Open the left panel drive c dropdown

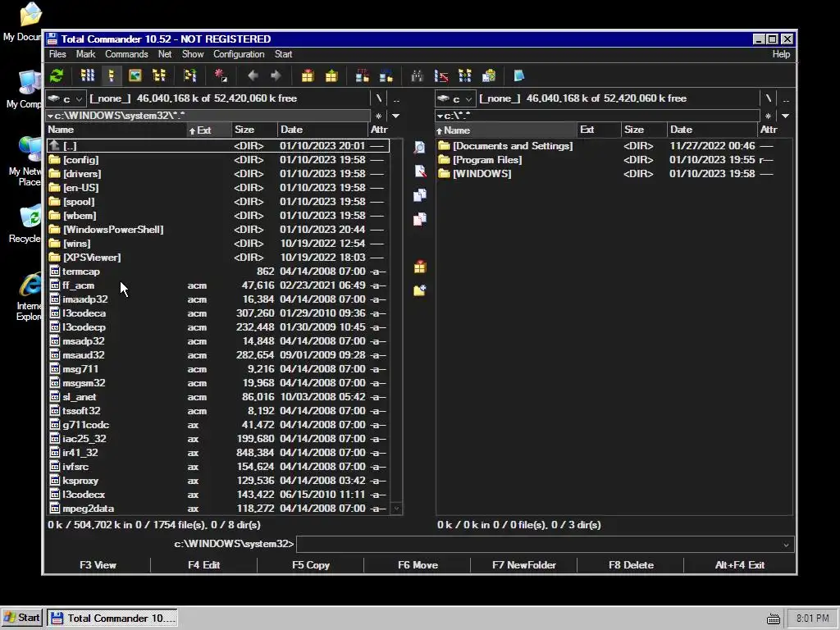pos(66,98)
